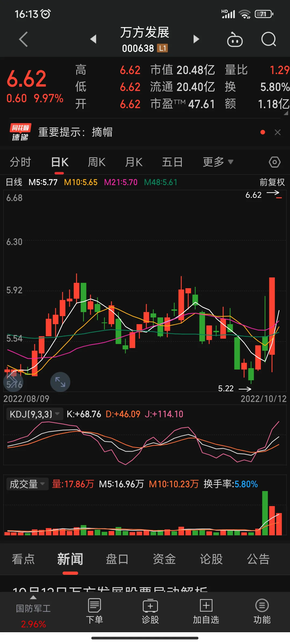The width and height of the screenshot is (290, 644).
Task: Select the 月K chart tab
Action: 134,162
